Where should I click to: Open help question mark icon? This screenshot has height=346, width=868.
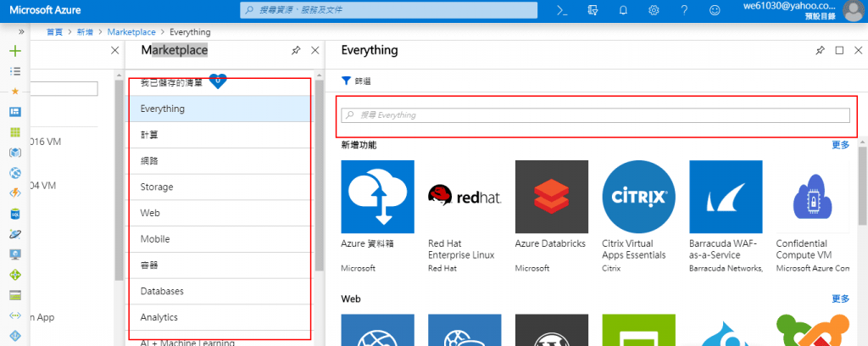coord(684,10)
